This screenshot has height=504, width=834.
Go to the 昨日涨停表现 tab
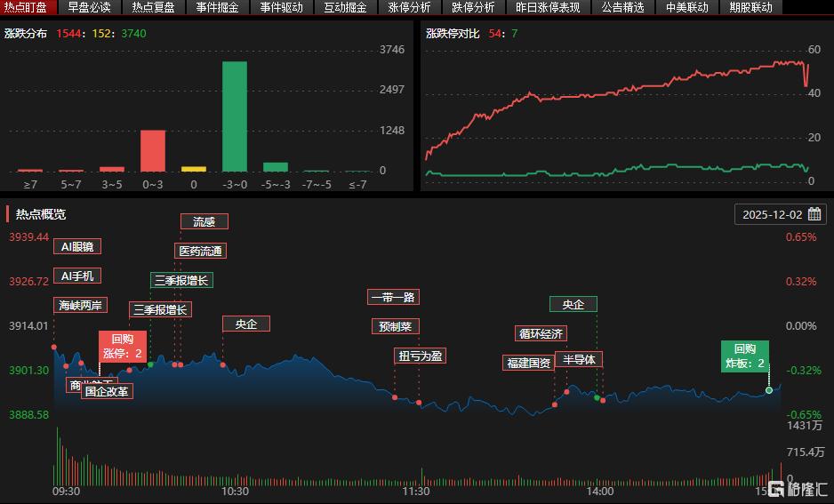549,7
